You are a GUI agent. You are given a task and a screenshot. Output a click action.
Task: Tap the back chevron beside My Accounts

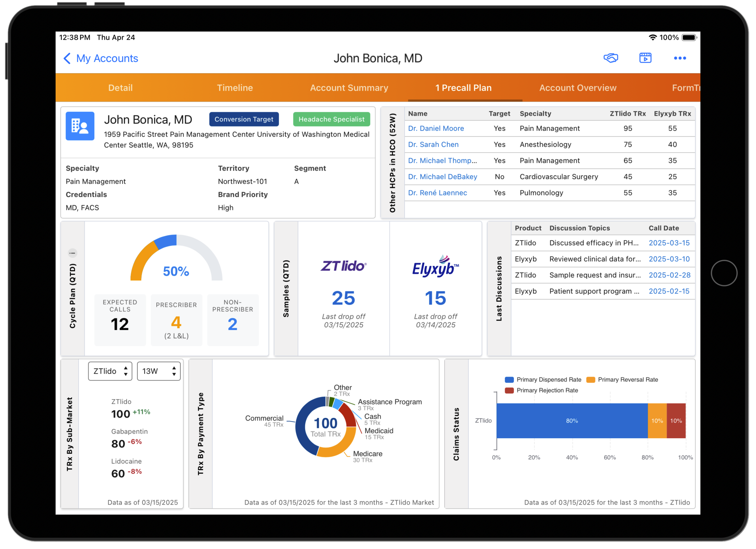[x=67, y=58]
